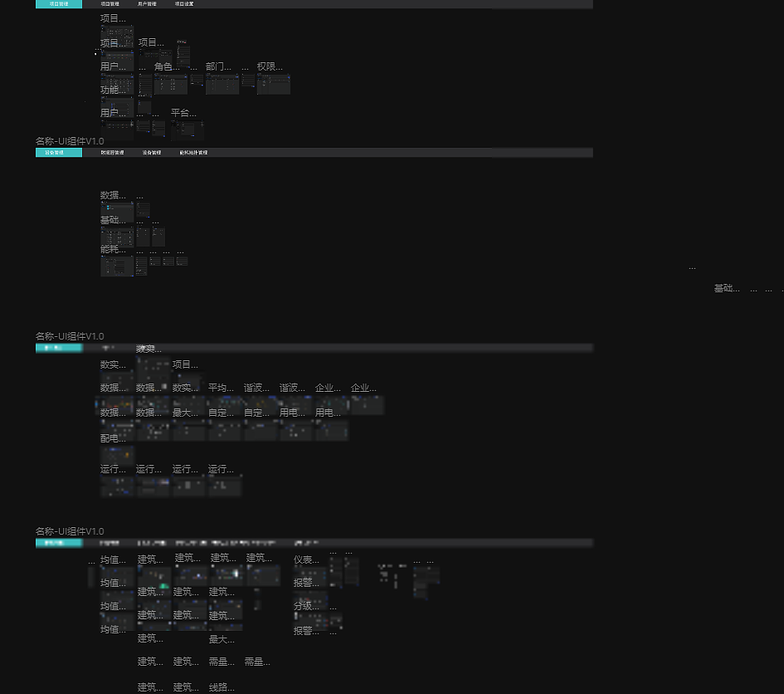Select the 功能... artboard label
Viewport: 784px width, 694px height.
coord(113,90)
